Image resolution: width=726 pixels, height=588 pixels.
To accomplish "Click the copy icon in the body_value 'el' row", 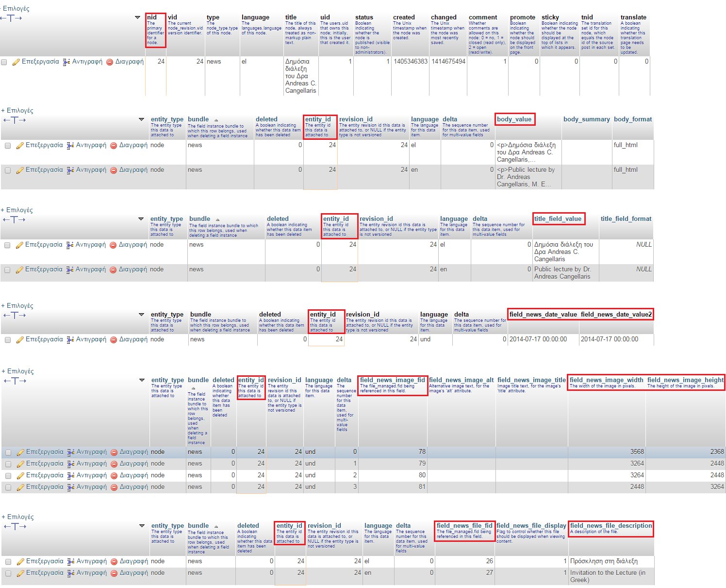I will (x=70, y=146).
